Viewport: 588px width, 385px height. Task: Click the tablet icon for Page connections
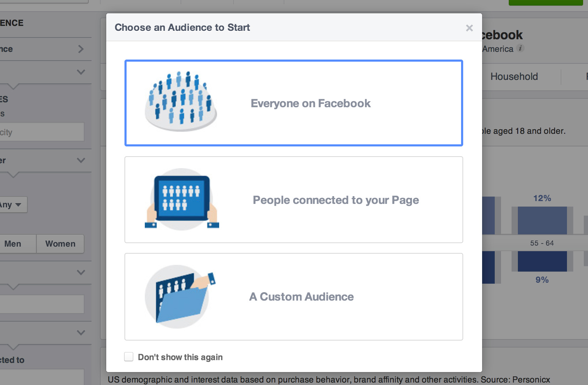182,199
